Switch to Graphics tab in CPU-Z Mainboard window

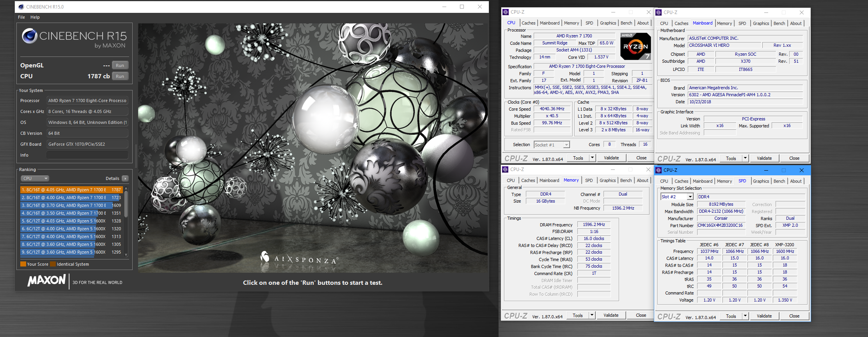[761, 23]
